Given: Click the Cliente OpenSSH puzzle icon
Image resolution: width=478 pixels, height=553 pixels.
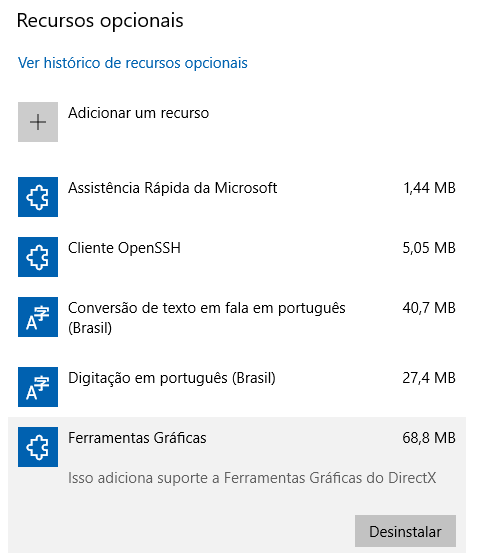Looking at the screenshot, I should pyautogui.click(x=38, y=257).
